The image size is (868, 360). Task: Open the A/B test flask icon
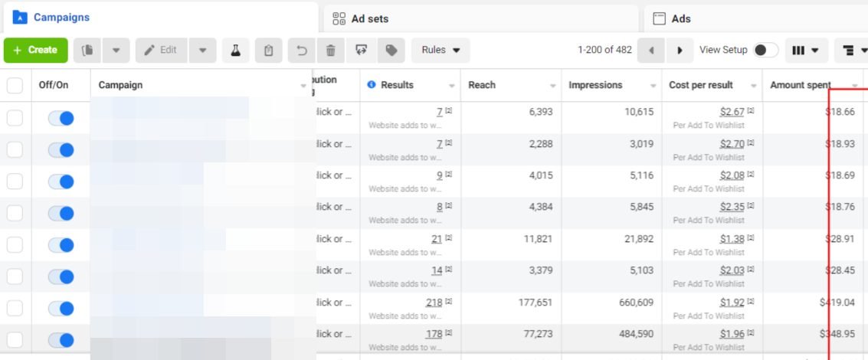(236, 51)
